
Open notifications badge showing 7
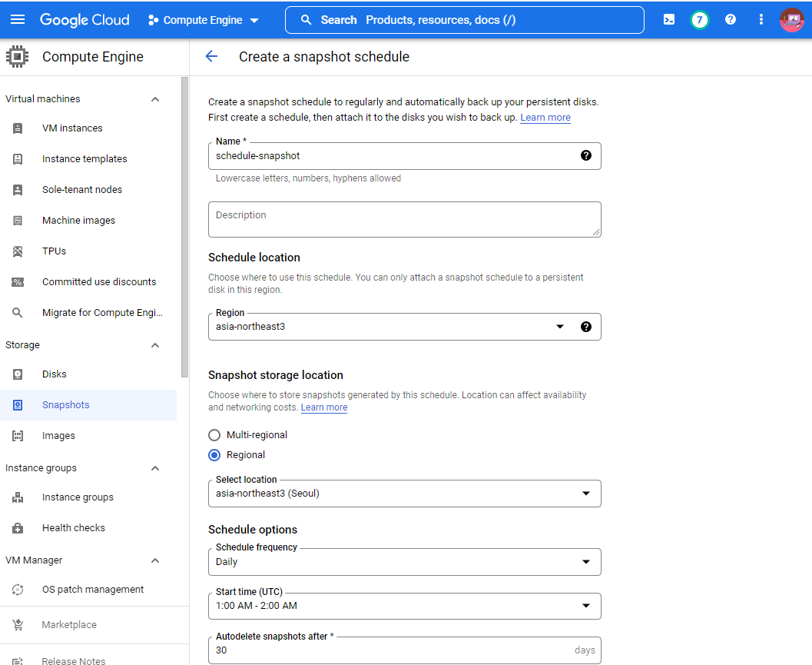(700, 20)
